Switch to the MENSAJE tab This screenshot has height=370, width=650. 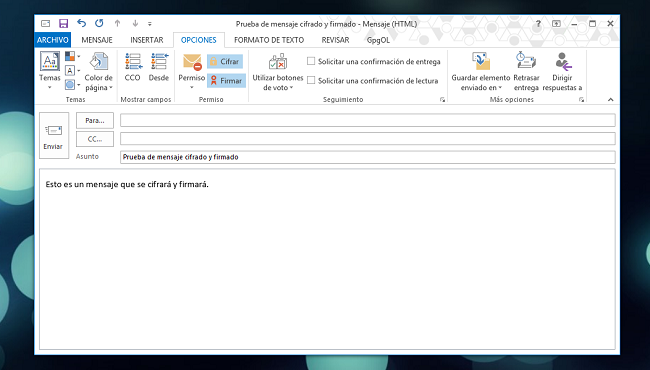[x=97, y=40]
